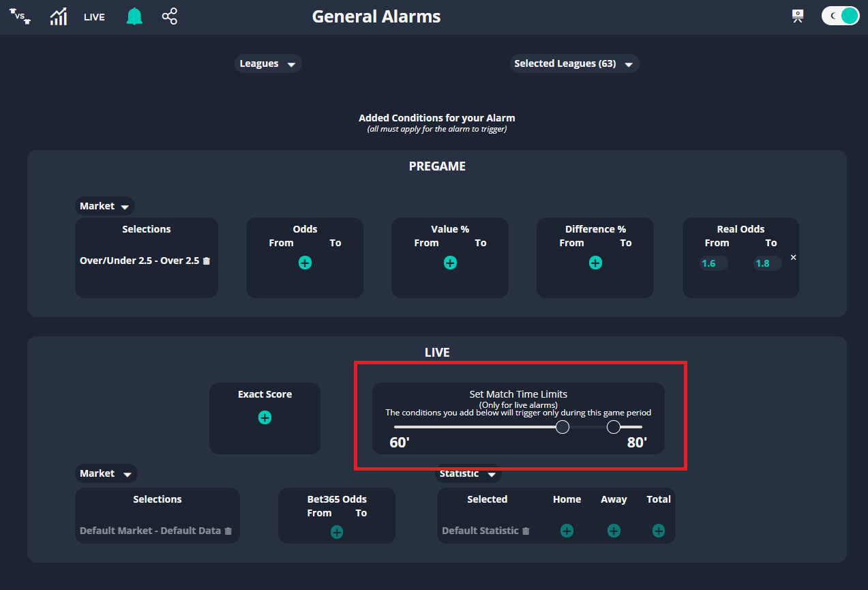The image size is (868, 590).
Task: Add a pregame Odds range condition
Action: [x=304, y=262]
